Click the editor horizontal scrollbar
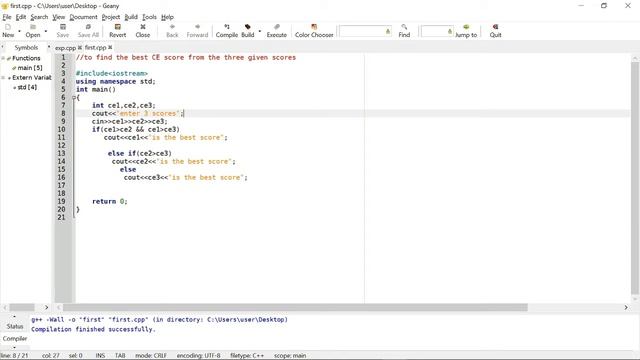This screenshot has height=360, width=640. (295, 307)
